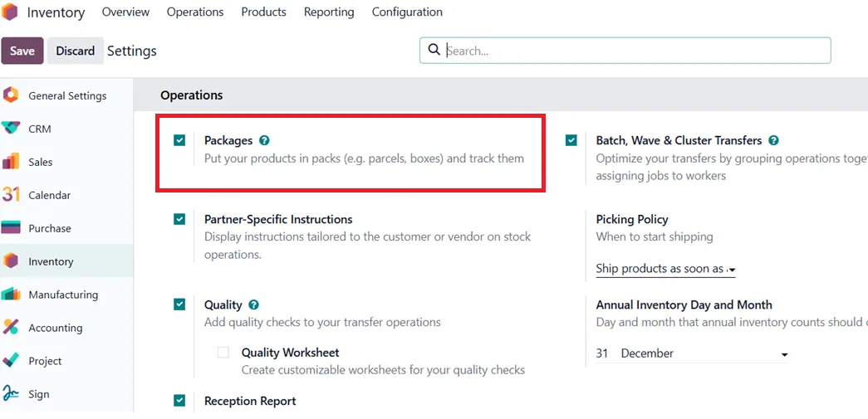Open the Products menu

pyautogui.click(x=263, y=12)
